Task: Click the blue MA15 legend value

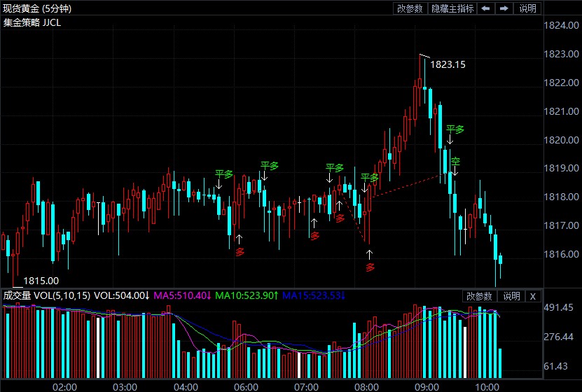Action: click(313, 296)
